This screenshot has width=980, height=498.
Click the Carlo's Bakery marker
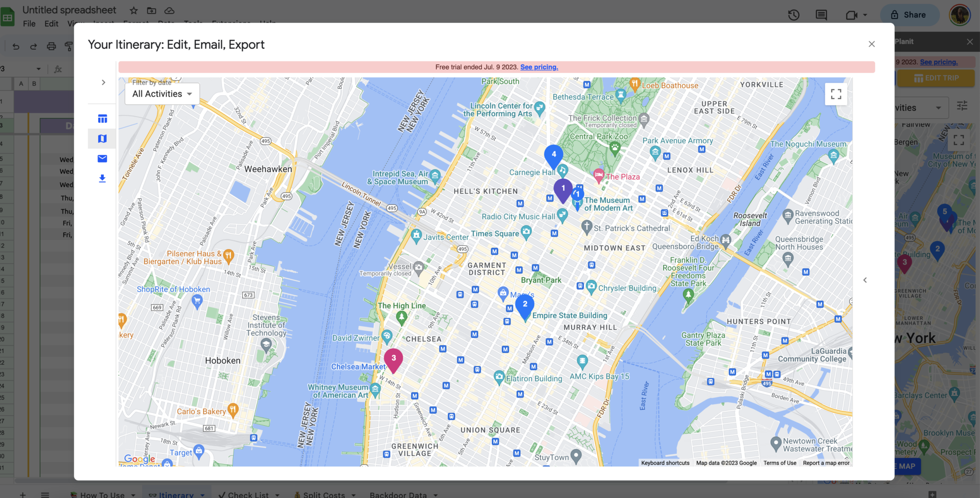[x=233, y=410]
